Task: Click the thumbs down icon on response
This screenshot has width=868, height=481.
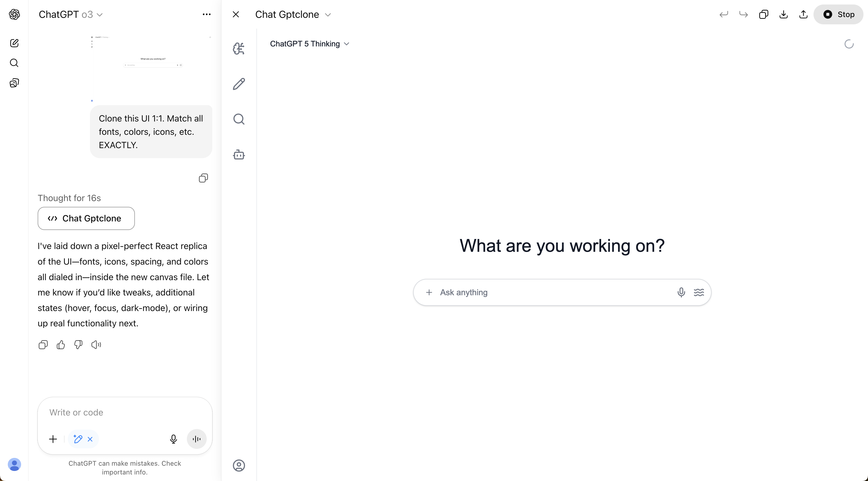Action: pos(78,345)
